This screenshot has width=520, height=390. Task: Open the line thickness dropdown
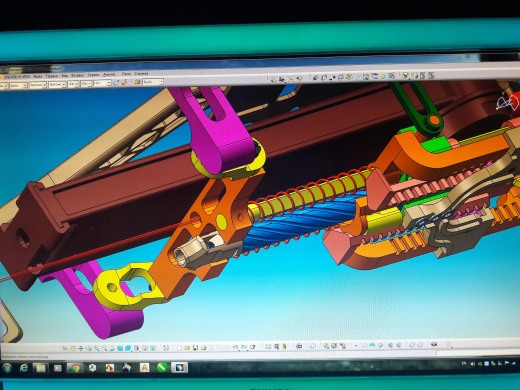pyautogui.click(x=38, y=85)
